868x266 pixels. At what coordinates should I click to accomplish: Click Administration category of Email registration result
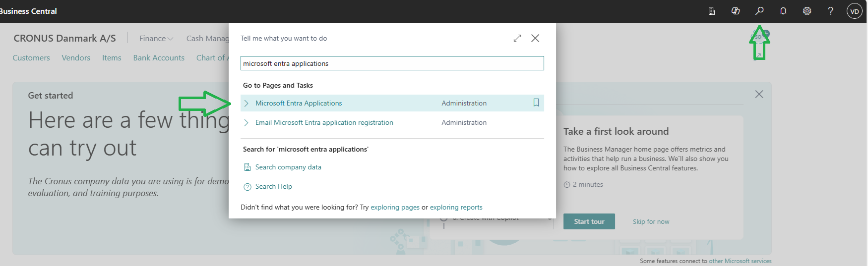[x=464, y=122]
